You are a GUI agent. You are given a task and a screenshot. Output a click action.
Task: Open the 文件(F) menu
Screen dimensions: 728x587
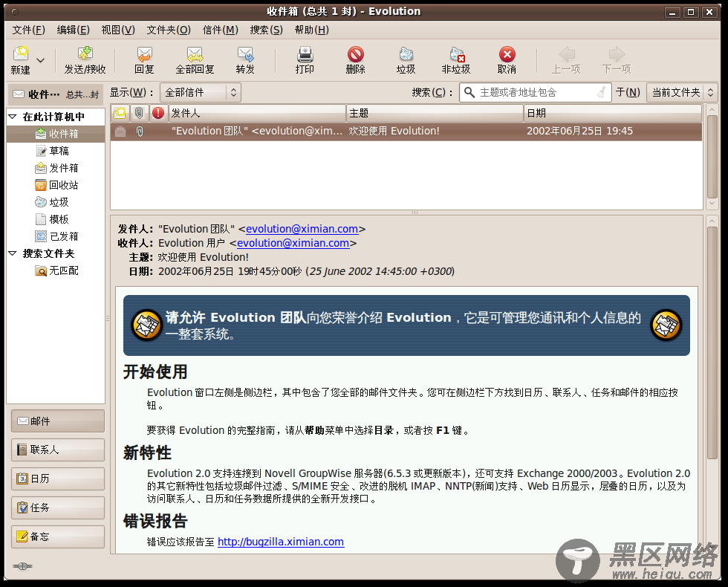tap(28, 30)
